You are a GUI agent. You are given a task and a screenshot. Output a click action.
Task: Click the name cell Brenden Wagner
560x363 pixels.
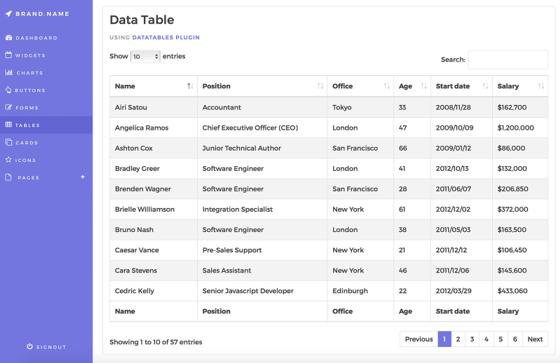point(154,189)
